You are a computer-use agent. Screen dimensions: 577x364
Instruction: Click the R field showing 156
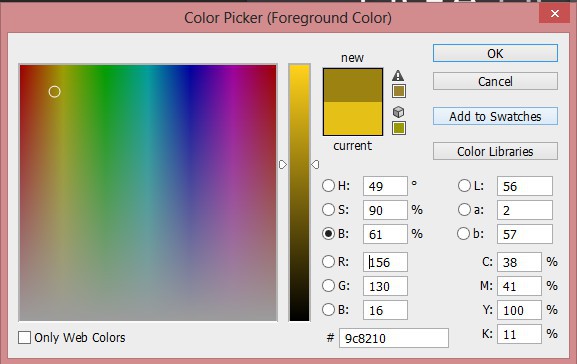click(385, 262)
